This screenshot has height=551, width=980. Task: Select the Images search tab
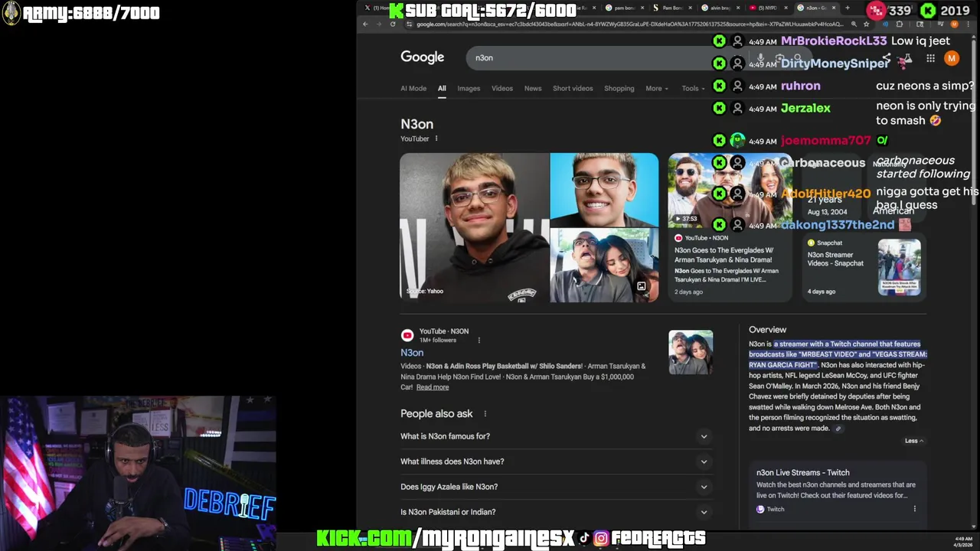coord(469,88)
